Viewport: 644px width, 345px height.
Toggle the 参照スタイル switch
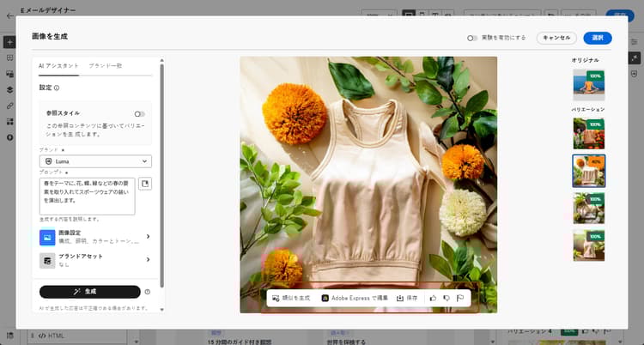click(139, 113)
